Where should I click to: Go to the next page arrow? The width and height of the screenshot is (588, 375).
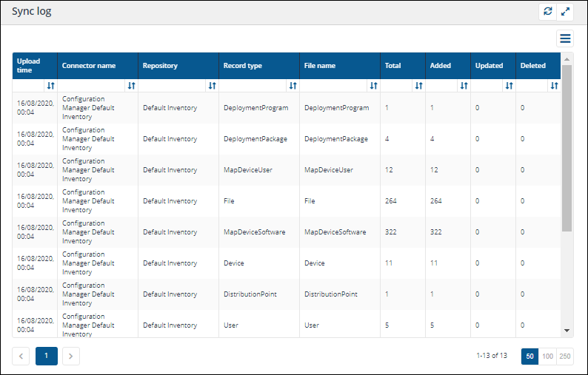[x=70, y=356]
